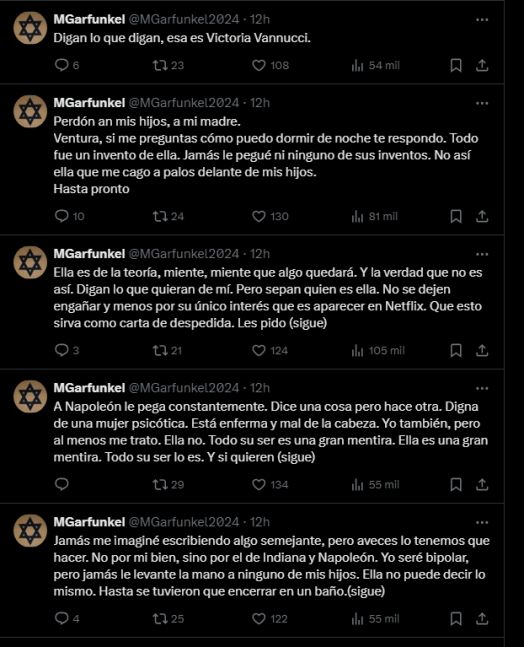Retweet the post with 23 retweets
This screenshot has height=647, width=524.
point(160,65)
